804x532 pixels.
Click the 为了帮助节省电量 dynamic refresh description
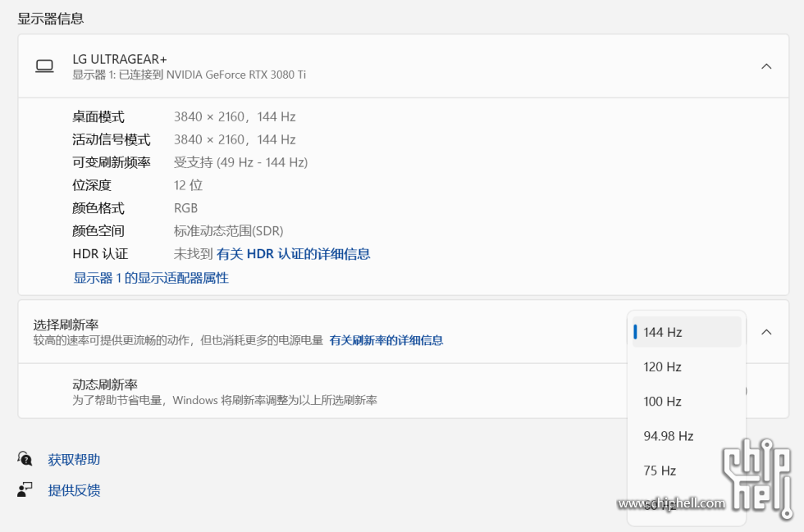coord(225,400)
